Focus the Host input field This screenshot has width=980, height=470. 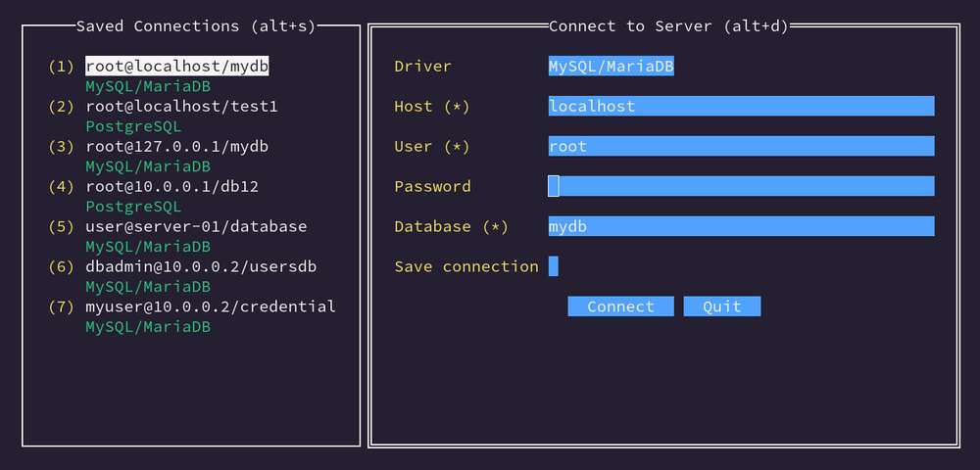[x=741, y=106]
